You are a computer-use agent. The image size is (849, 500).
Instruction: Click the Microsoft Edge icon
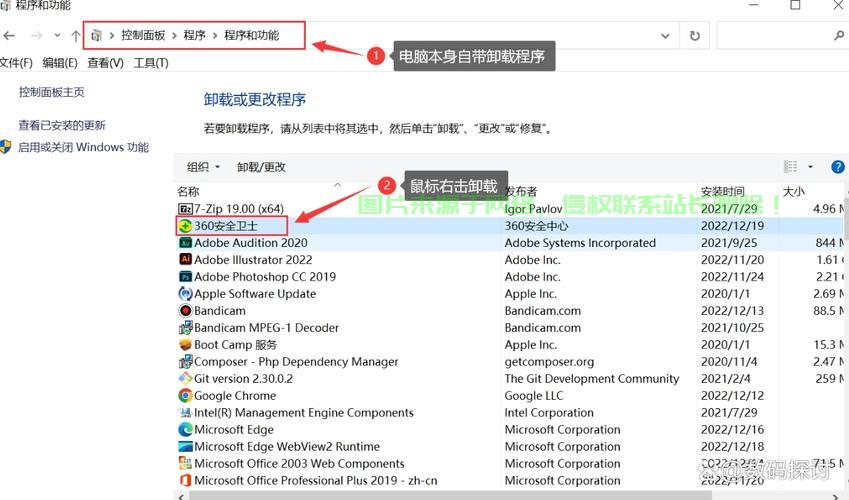185,430
